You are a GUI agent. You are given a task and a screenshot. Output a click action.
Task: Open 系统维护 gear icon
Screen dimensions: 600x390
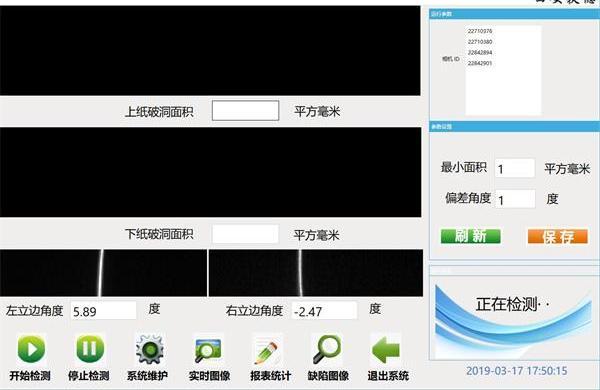pos(150,349)
